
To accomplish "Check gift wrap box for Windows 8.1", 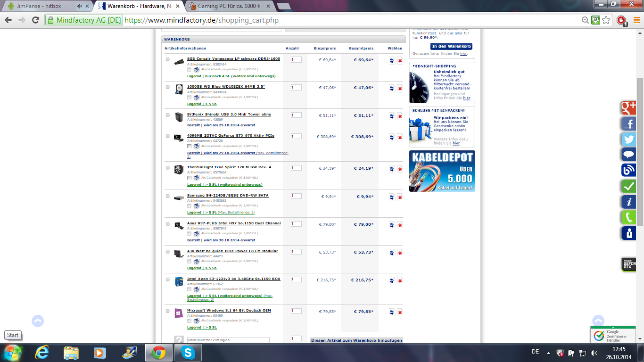I will point(190,321).
